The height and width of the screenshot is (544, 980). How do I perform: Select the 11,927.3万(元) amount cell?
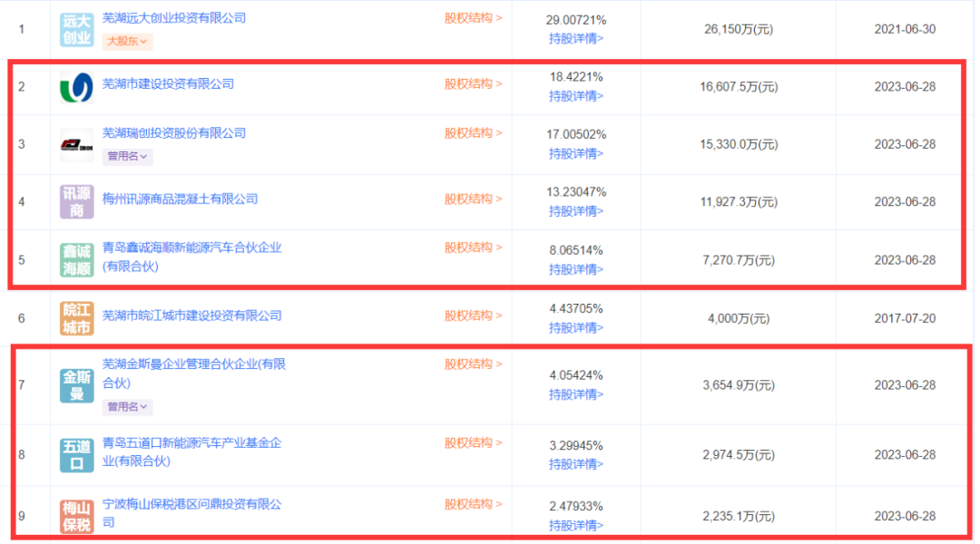click(738, 202)
